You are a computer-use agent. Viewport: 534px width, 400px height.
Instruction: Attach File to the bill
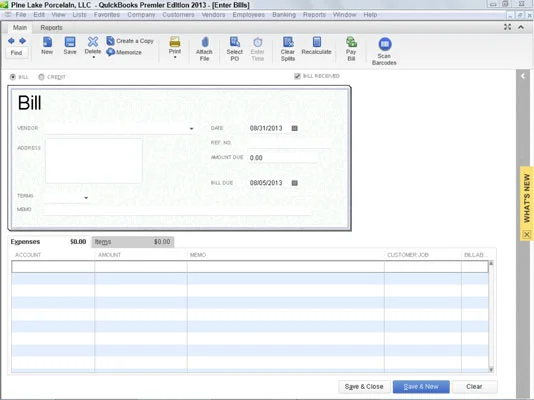coord(204,49)
